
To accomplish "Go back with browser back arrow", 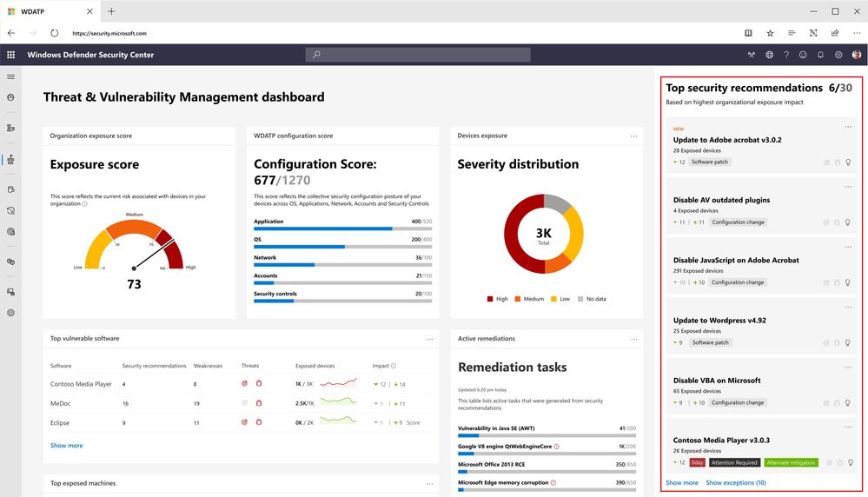I will tap(11, 33).
